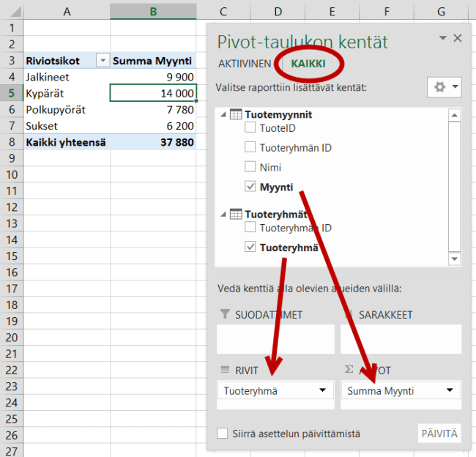Click the Tuotemyynnit table icon
The image size is (476, 457).
point(236,114)
